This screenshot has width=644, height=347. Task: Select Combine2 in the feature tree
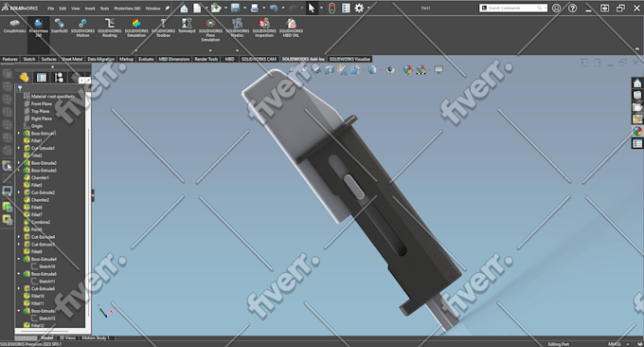(40, 222)
